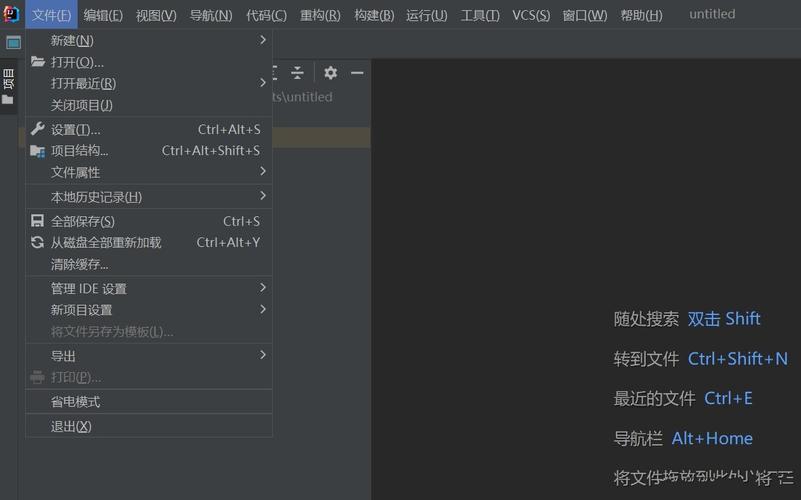Viewport: 801px width, 500px height.
Task: Click the wrench icon beside 设置
Action: [38, 129]
